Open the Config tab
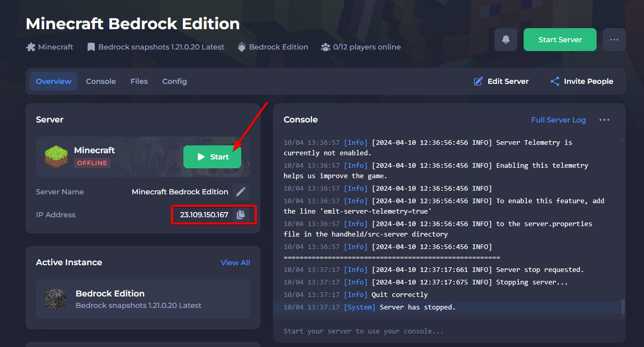This screenshot has width=644, height=347. [175, 81]
